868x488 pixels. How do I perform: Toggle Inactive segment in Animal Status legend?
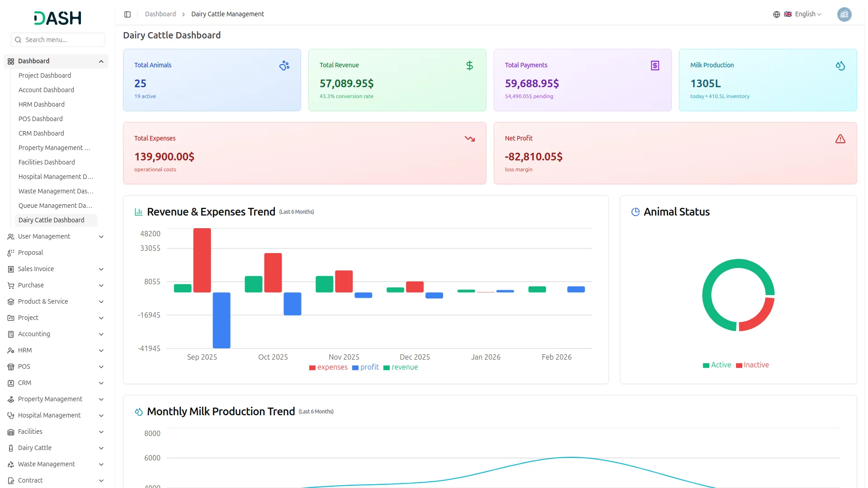tap(752, 365)
